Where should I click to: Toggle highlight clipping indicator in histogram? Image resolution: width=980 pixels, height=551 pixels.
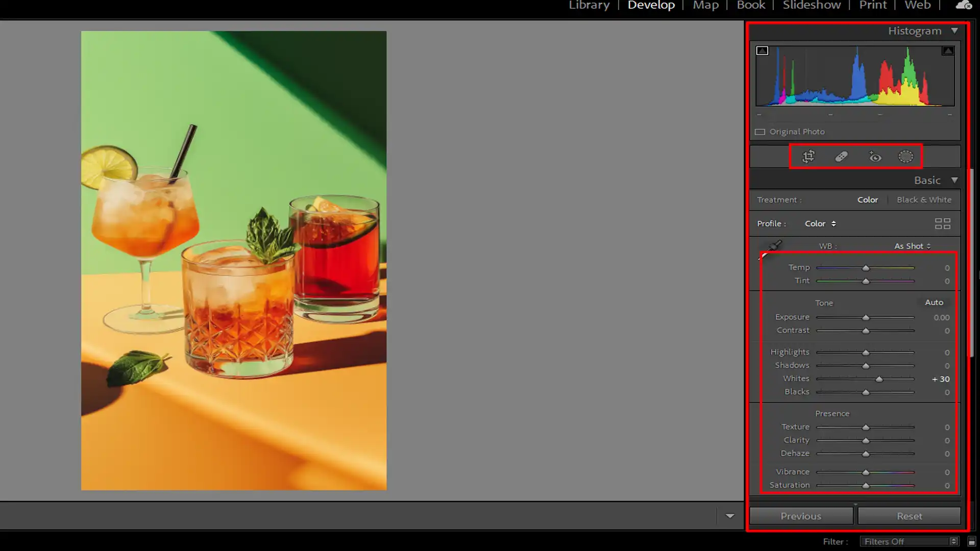[948, 51]
